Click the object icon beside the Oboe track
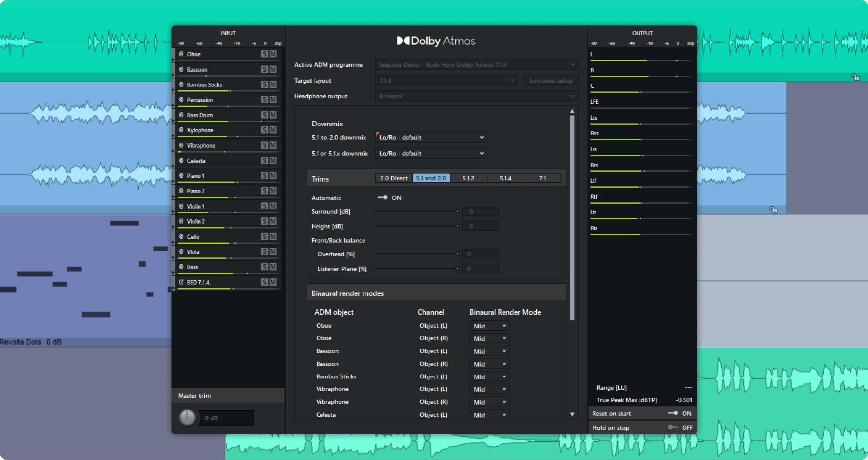 tap(181, 54)
